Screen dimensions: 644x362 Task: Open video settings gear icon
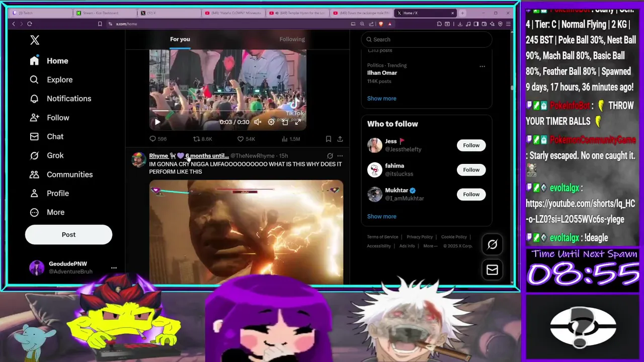pos(271,122)
